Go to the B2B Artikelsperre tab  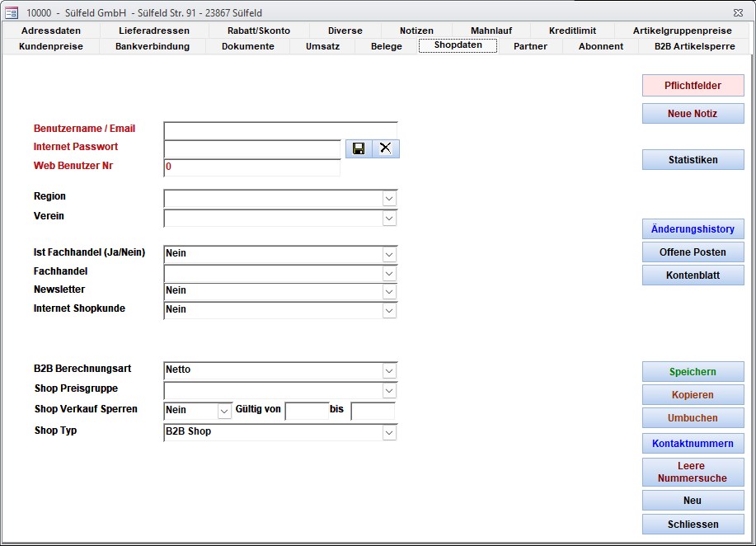(694, 46)
